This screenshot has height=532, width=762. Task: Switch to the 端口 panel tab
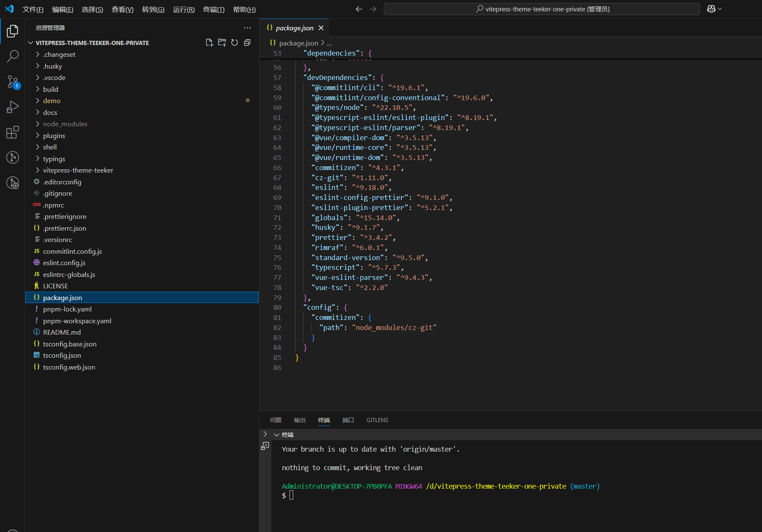(348, 420)
